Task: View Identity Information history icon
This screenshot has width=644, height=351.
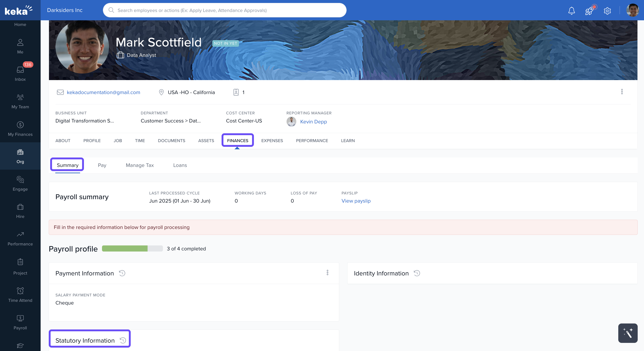Action: [417, 273]
